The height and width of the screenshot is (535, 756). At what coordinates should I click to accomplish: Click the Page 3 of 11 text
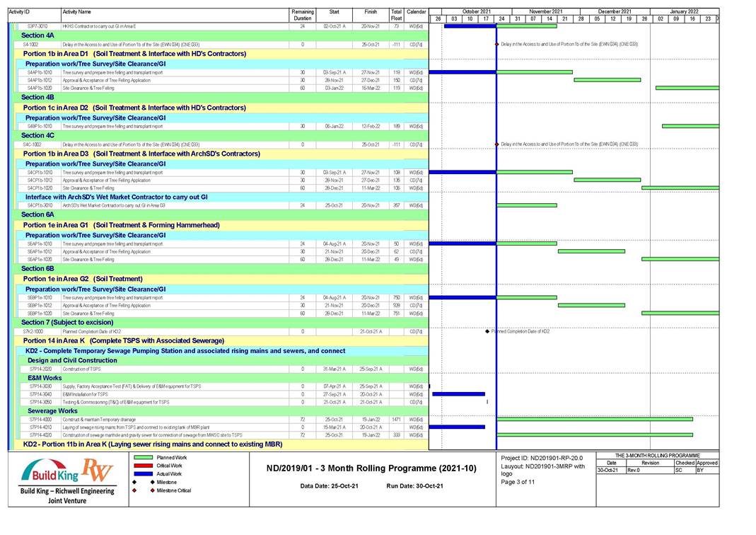pyautogui.click(x=518, y=482)
